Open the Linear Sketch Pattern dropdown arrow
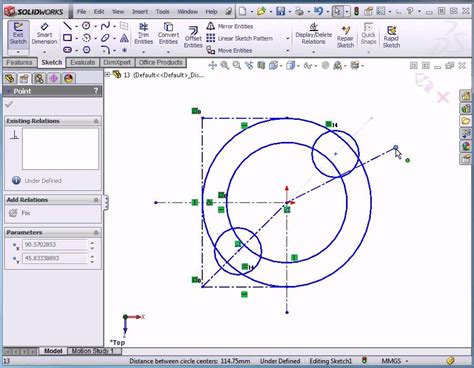 [288, 39]
